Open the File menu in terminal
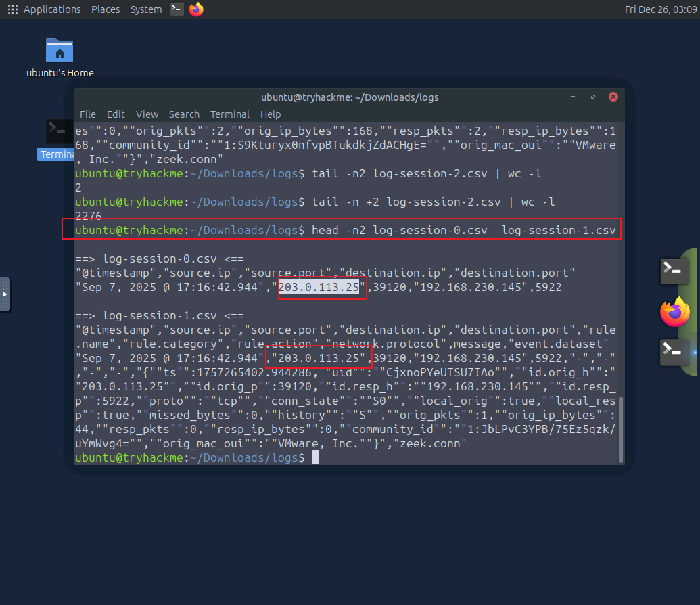700x605 pixels. 87,114
